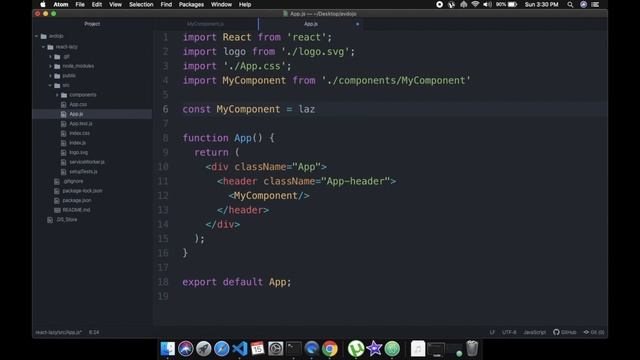This screenshot has height=360, width=640.
Task: Open .gitignore in the tree
Action: [73, 181]
